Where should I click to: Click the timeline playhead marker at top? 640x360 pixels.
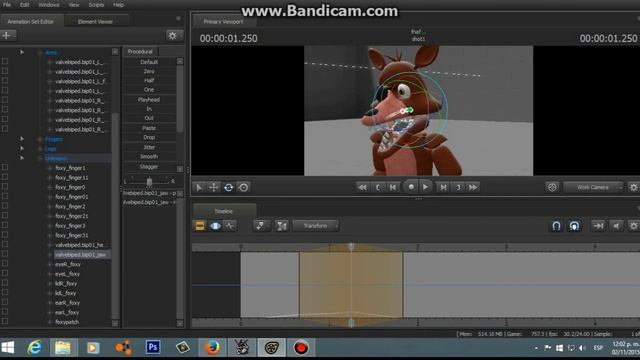pos(351,247)
